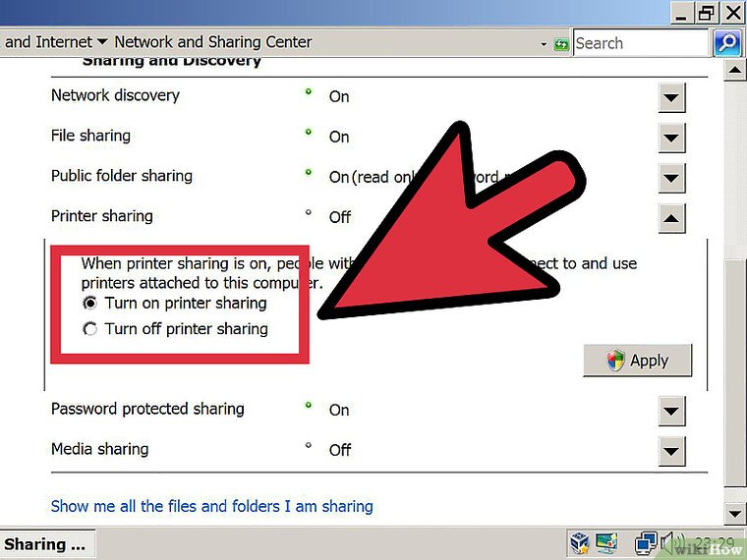Expand File sharing settings arrow
The height and width of the screenshot is (560, 747).
671,138
